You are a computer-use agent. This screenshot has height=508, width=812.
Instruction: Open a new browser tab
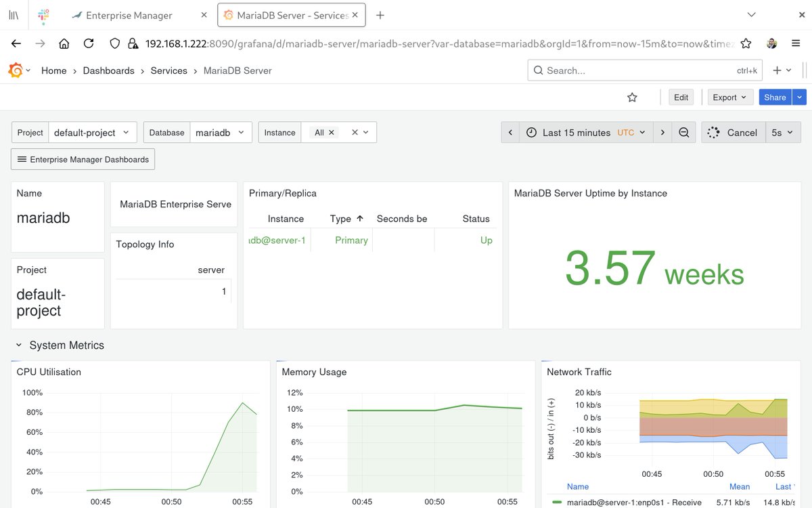380,15
